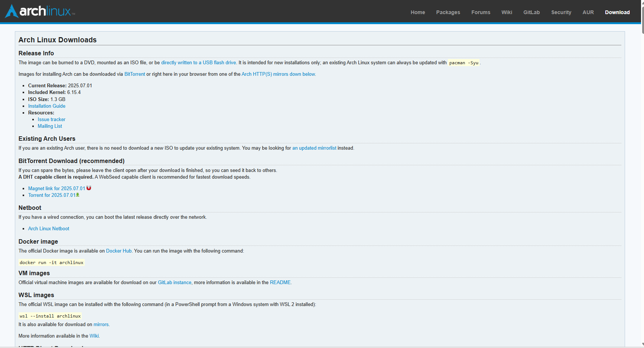
Task: Open the GitLab instance link
Action: point(175,283)
